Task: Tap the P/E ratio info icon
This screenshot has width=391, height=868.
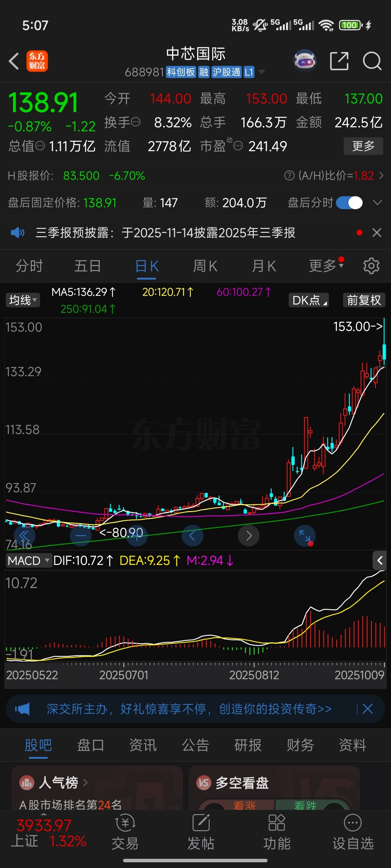Action: 238,146
